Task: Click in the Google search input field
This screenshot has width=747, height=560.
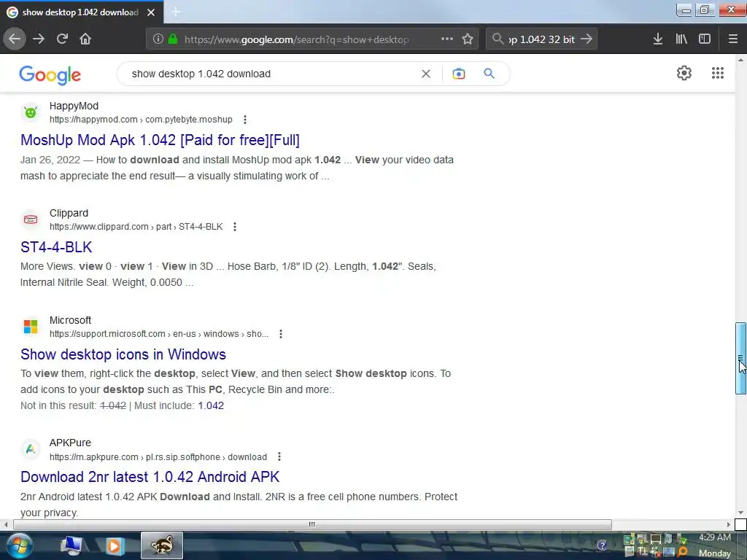Action: pos(271,74)
